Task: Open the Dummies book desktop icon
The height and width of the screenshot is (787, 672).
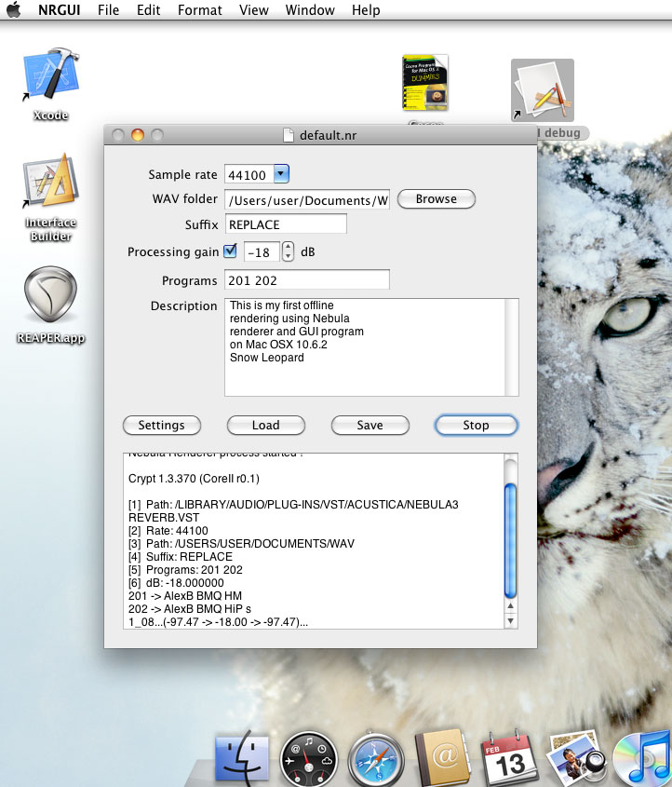Action: (424, 85)
